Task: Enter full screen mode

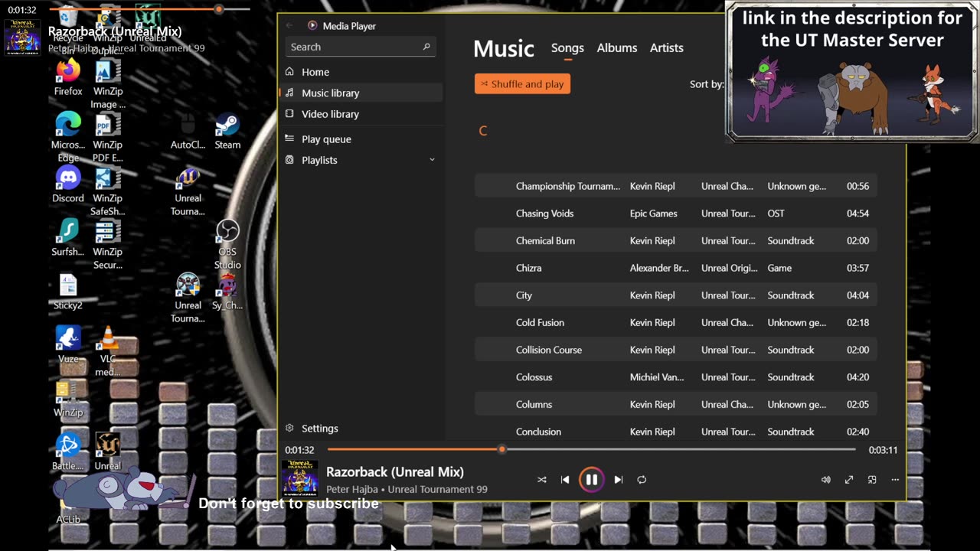Action: [x=849, y=480]
